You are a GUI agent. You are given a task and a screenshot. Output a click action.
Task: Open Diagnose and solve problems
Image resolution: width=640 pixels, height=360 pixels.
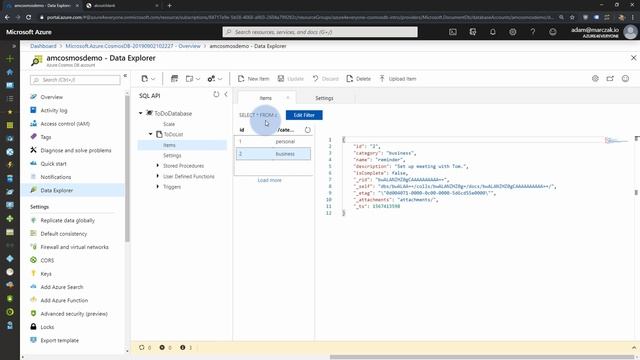[x=76, y=150]
